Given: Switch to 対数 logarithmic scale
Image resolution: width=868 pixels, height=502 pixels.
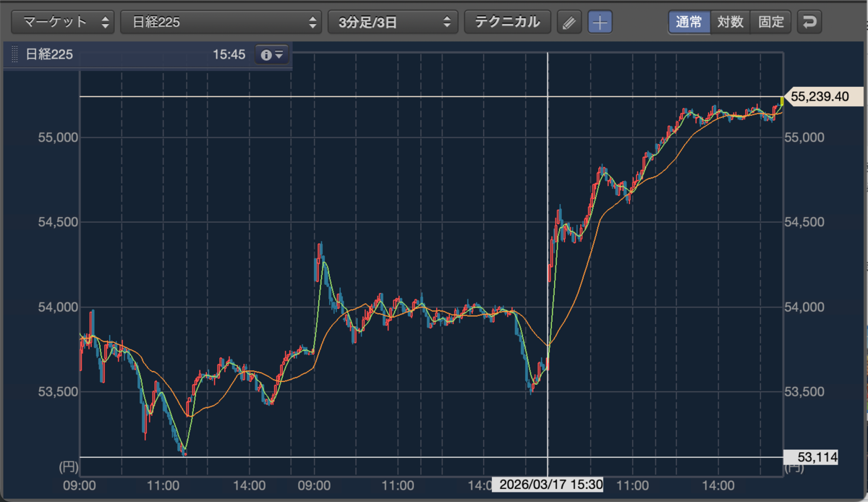Looking at the screenshot, I should (730, 22).
